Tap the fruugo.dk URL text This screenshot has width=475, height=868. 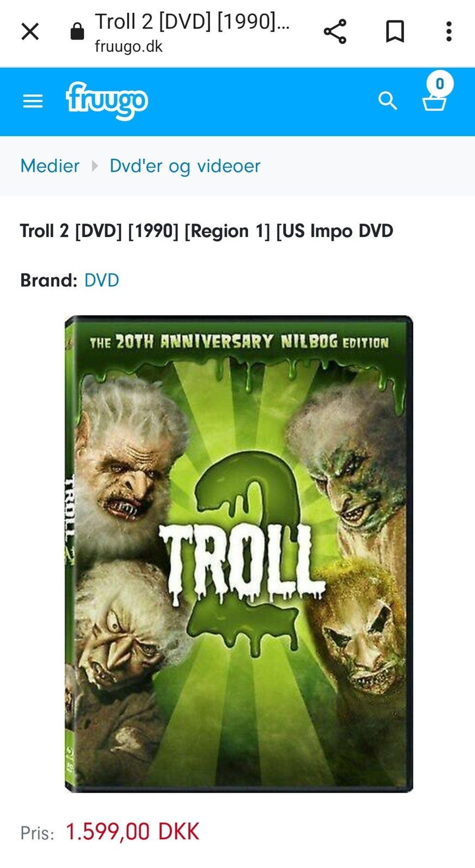point(129,47)
